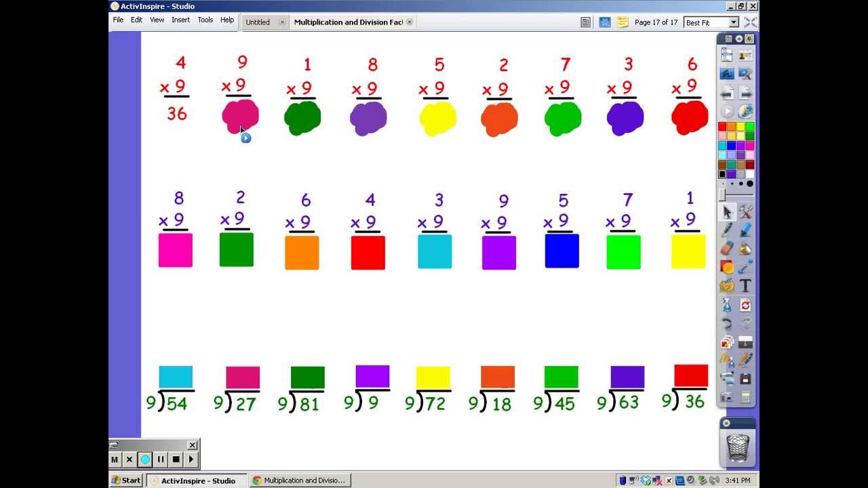This screenshot has height=488, width=868.
Task: Toggle the toolbox pin icon
Action: tap(749, 39)
